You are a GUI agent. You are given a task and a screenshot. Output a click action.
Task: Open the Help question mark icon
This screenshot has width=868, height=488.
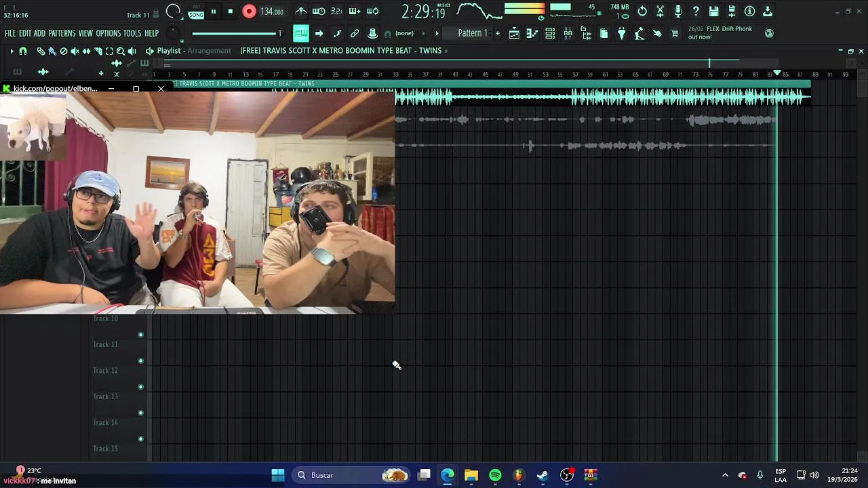(696, 11)
